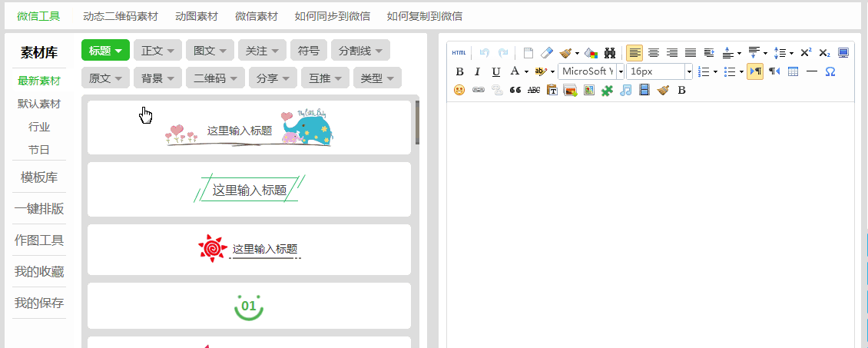Right-align the text

click(x=672, y=53)
